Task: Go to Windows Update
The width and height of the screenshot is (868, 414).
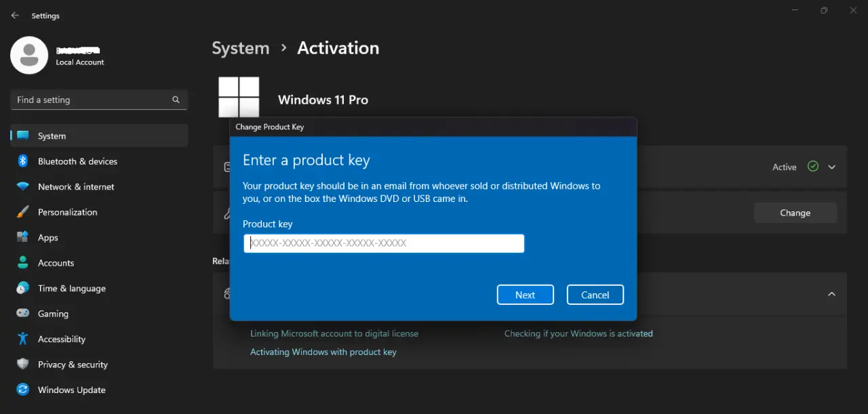Action: tap(99, 390)
